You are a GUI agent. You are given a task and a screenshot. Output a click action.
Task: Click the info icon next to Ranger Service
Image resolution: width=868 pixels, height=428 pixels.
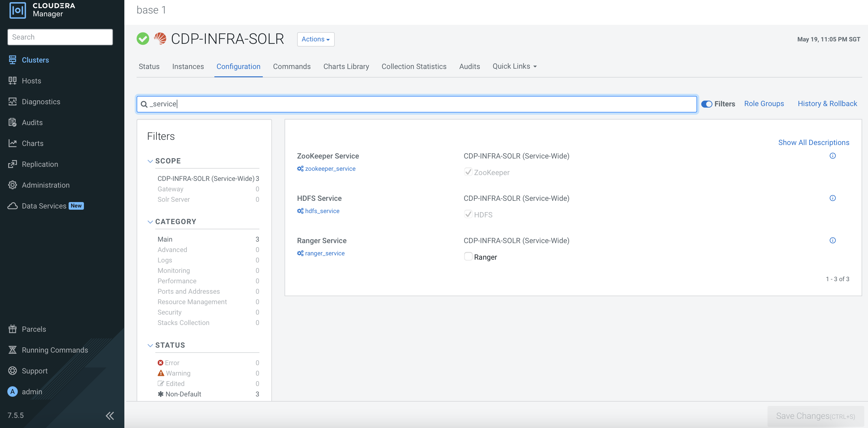pyautogui.click(x=832, y=240)
